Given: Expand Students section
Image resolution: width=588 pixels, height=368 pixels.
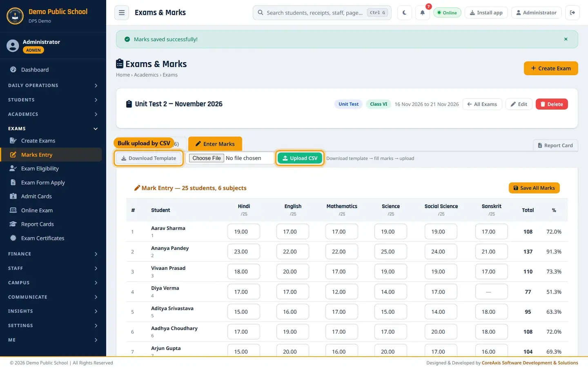Looking at the screenshot, I should click(x=53, y=100).
